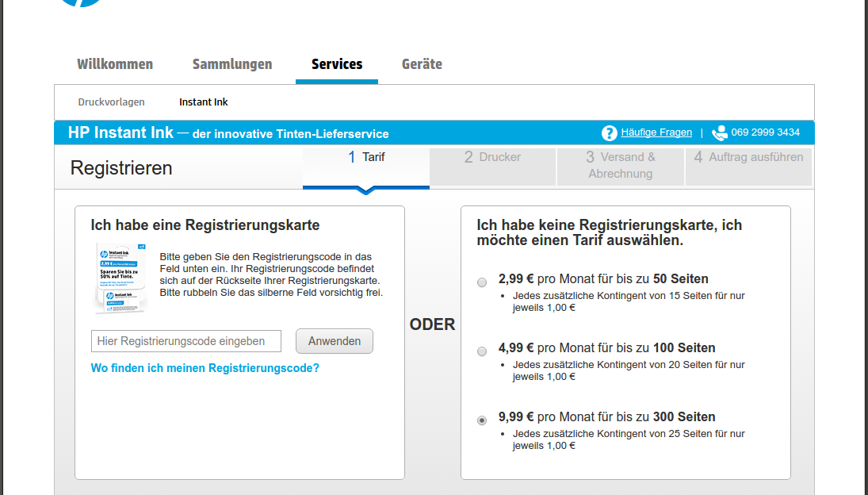The height and width of the screenshot is (495, 868).
Task: Click step 3 Versand & Abrechnung
Action: coord(621,167)
